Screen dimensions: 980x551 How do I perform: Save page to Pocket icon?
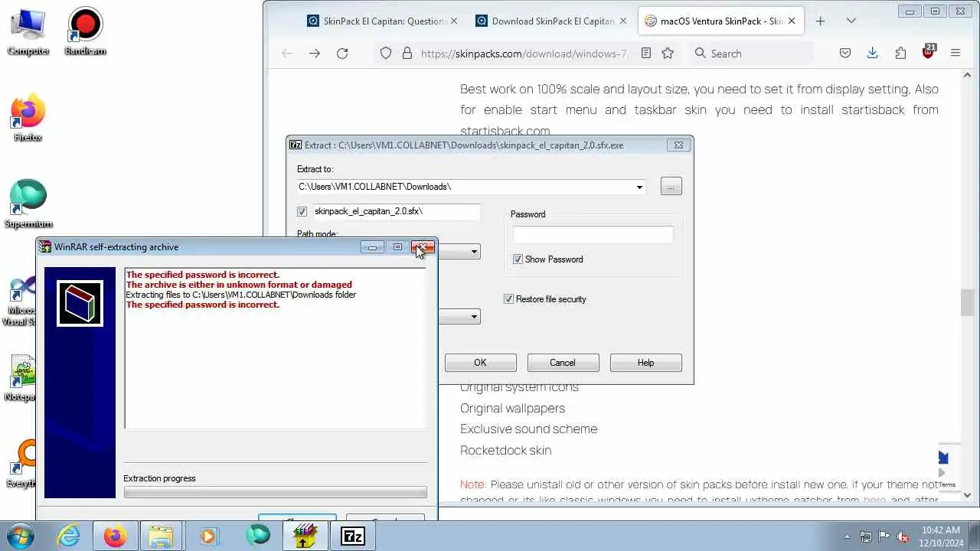[x=845, y=53]
